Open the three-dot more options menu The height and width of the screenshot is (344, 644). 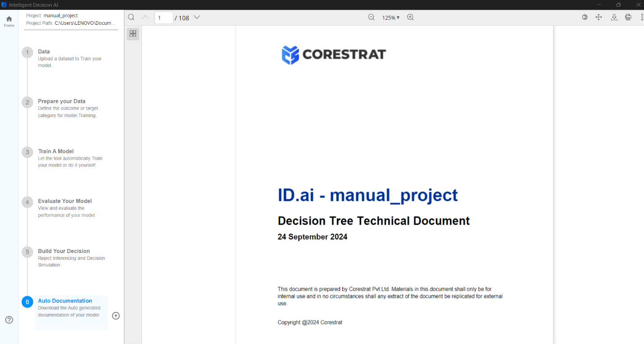642,17
